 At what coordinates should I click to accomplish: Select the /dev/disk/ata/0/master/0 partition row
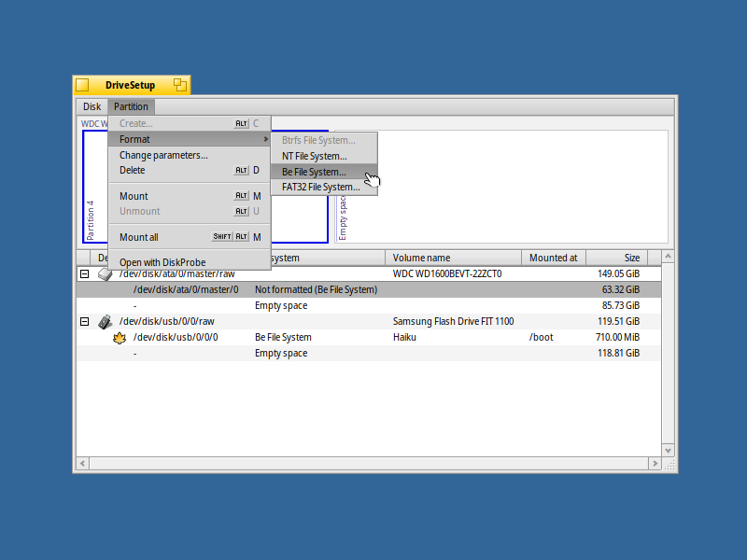369,289
